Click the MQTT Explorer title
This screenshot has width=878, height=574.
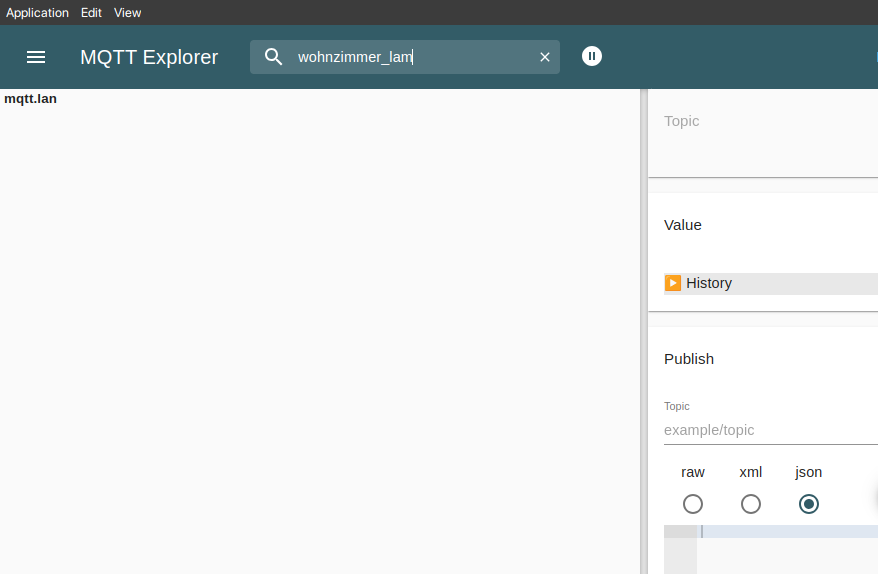pyautogui.click(x=149, y=57)
